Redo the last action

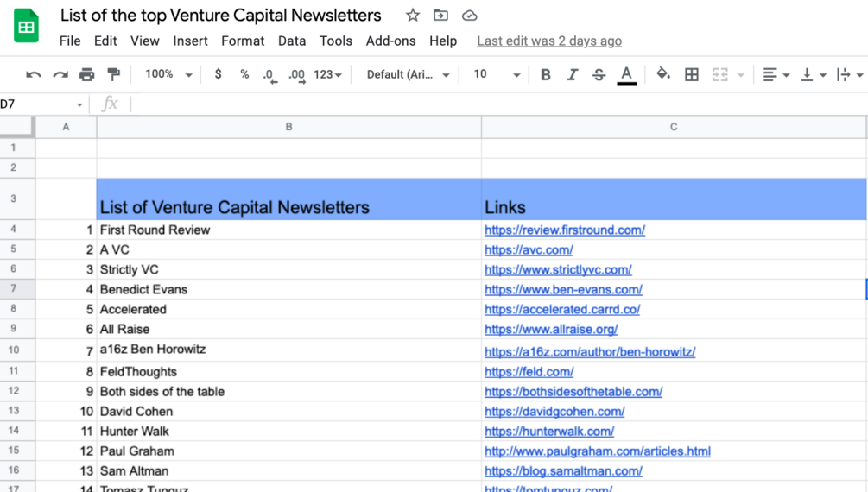click(60, 74)
